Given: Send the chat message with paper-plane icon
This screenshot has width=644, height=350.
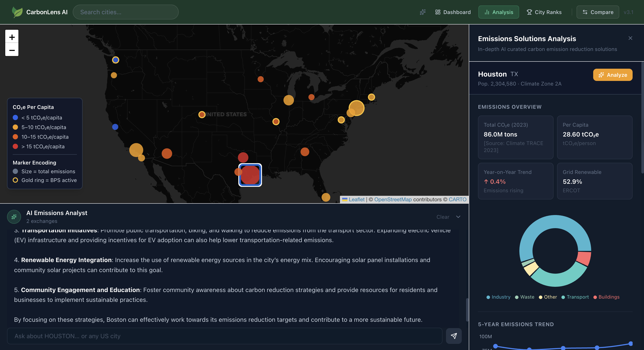Looking at the screenshot, I should (453, 336).
